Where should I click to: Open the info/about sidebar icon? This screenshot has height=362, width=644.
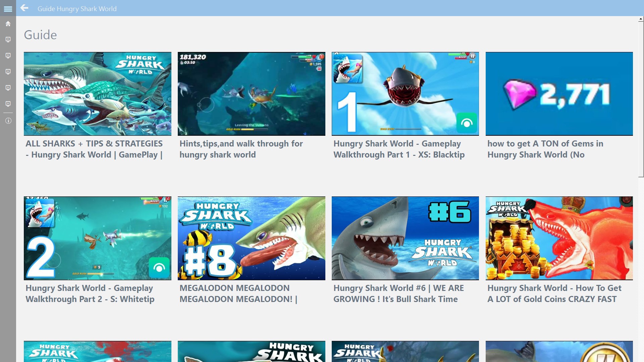click(8, 121)
